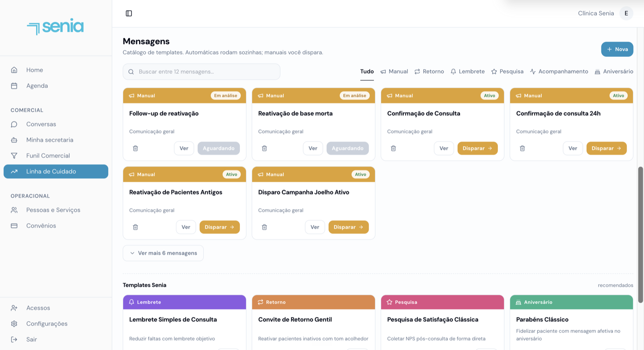644x350 pixels.
Task: Click the bell icon on Lembrete template
Action: pyautogui.click(x=132, y=302)
